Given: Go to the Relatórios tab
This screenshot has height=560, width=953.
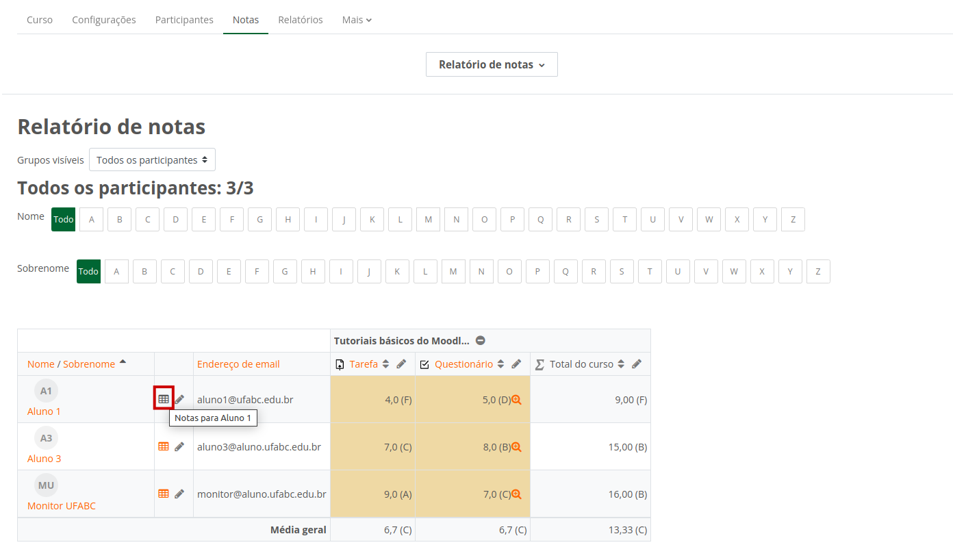Looking at the screenshot, I should point(300,20).
